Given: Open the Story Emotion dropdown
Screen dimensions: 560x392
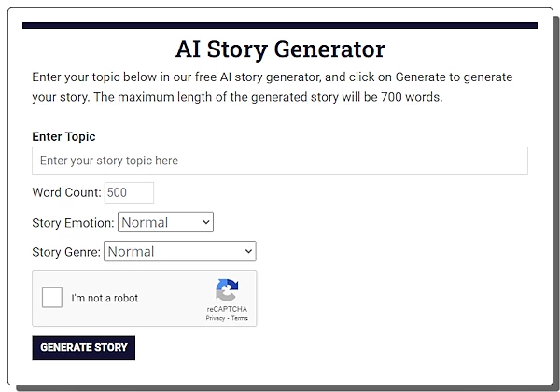Looking at the screenshot, I should click(165, 222).
